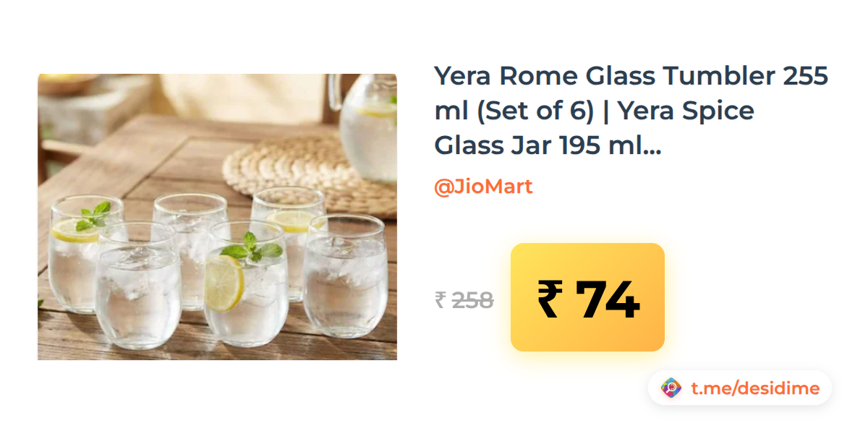Click the grey rupee symbol beside 258
The width and height of the screenshot is (868, 434).
(x=440, y=299)
